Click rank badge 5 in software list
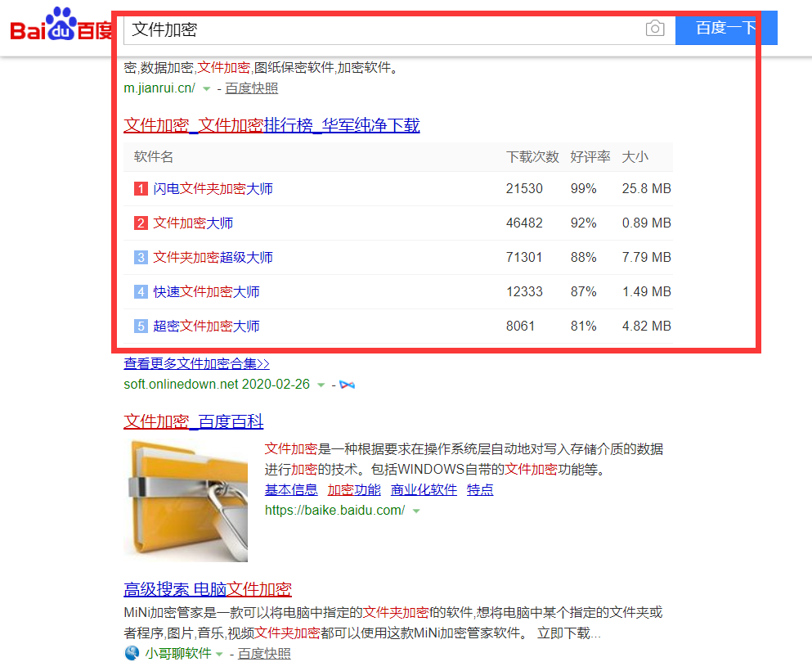The image size is (812, 671). pos(141,326)
